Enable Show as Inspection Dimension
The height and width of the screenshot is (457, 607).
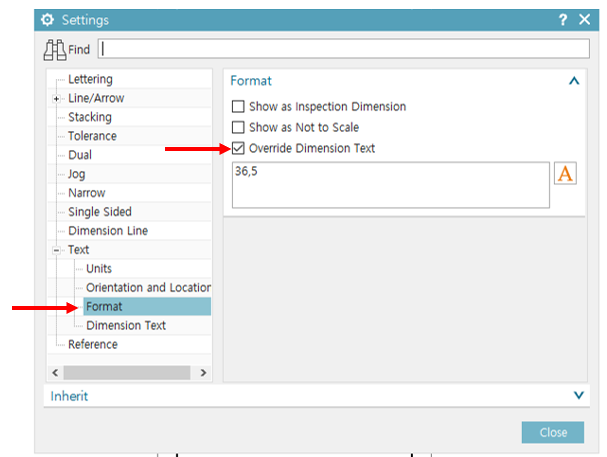click(238, 106)
